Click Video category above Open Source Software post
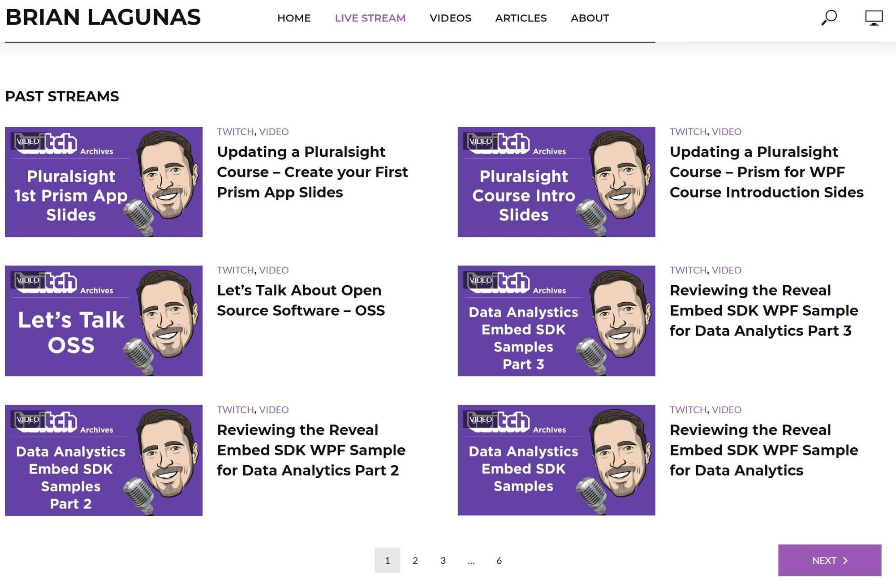This screenshot has width=896, height=588. pos(274,270)
